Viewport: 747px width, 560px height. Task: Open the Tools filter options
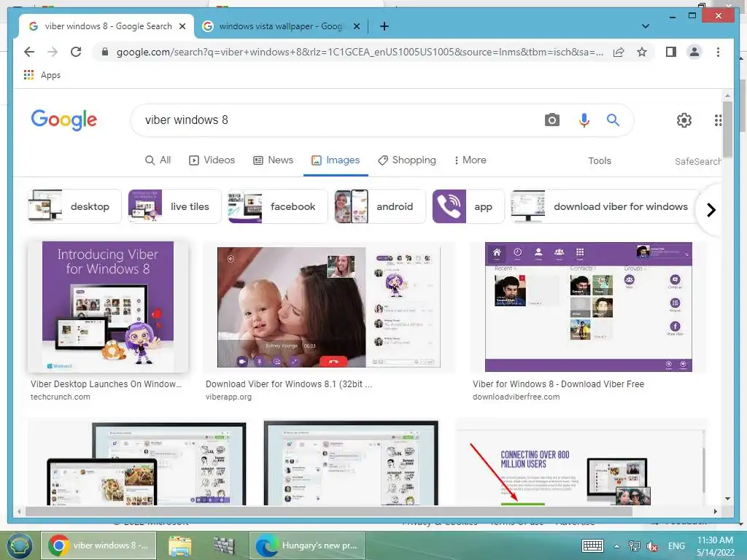(x=600, y=161)
